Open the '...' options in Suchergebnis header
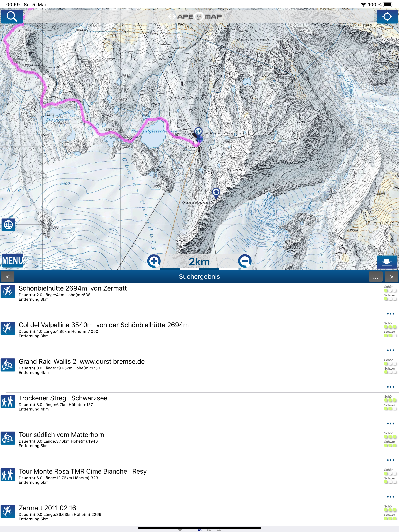The height and width of the screenshot is (532, 399). pyautogui.click(x=375, y=277)
